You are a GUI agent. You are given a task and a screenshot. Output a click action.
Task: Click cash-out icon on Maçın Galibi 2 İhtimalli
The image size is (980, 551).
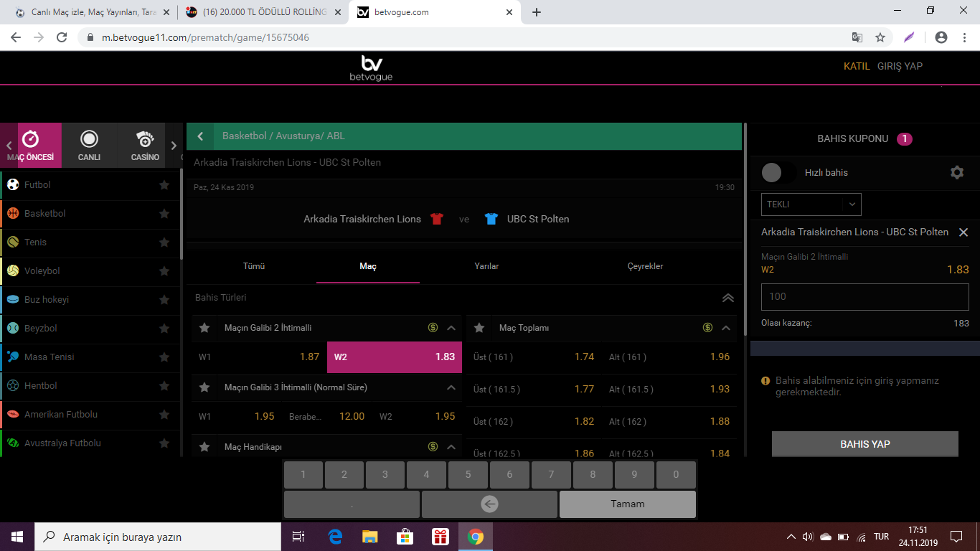[433, 328]
